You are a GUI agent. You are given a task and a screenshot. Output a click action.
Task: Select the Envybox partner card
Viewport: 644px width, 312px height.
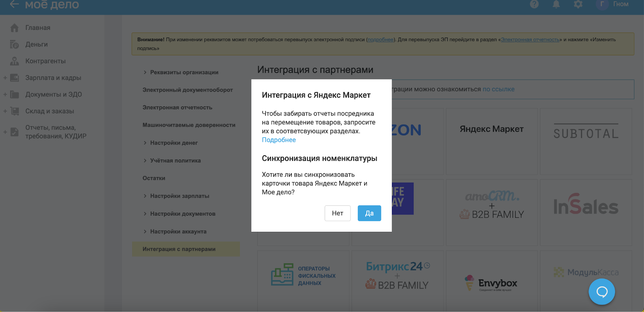pos(492,281)
